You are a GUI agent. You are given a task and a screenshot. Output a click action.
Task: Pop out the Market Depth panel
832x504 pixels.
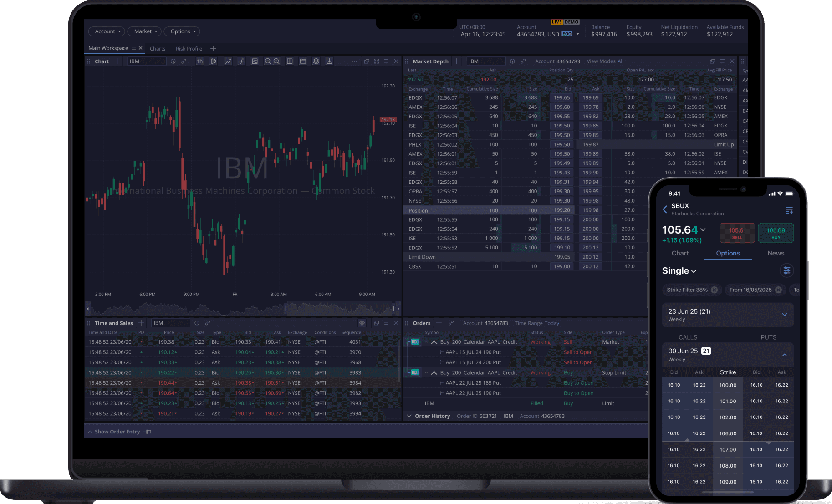(712, 61)
